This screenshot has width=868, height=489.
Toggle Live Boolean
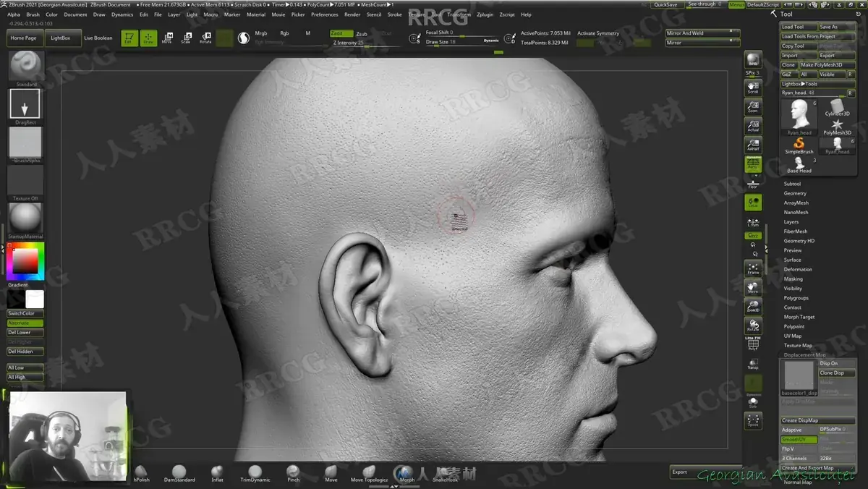(x=98, y=38)
